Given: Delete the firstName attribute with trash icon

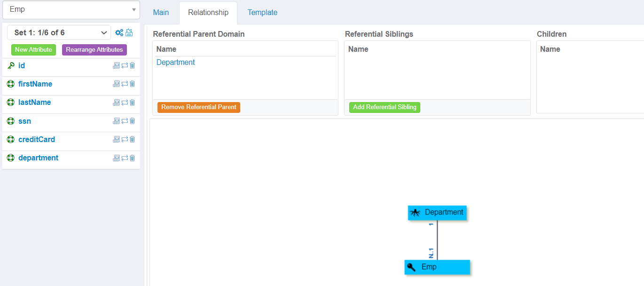Looking at the screenshot, I should (x=132, y=84).
